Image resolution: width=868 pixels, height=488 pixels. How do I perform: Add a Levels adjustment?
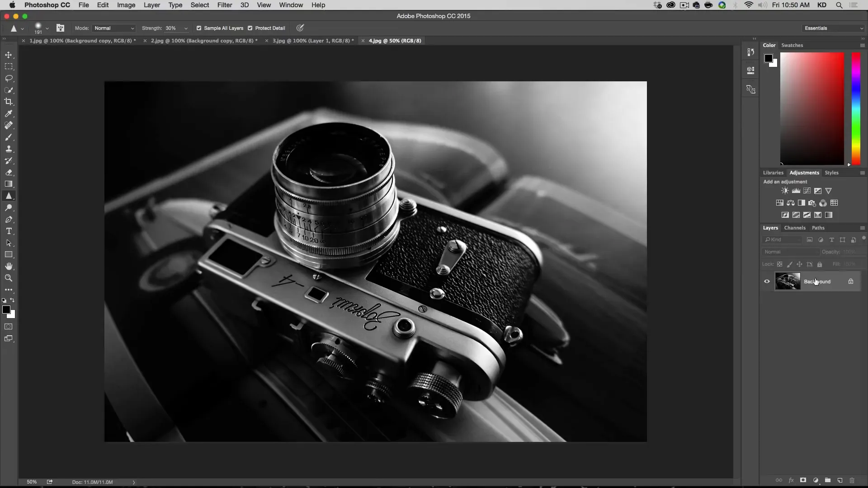point(796,191)
